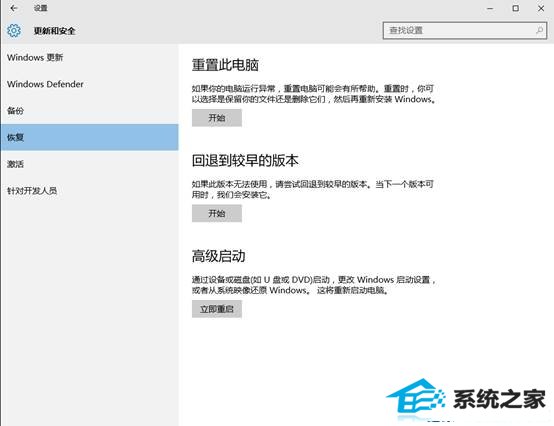
Task: Close the settings window
Action: click(541, 8)
